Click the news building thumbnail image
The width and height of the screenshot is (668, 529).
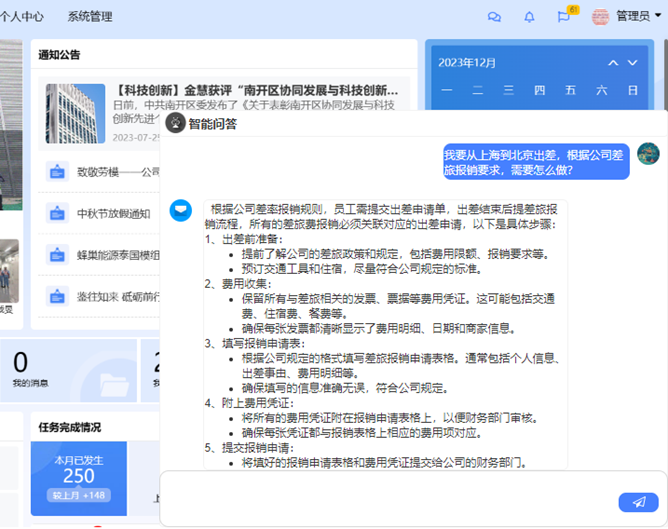(75, 113)
